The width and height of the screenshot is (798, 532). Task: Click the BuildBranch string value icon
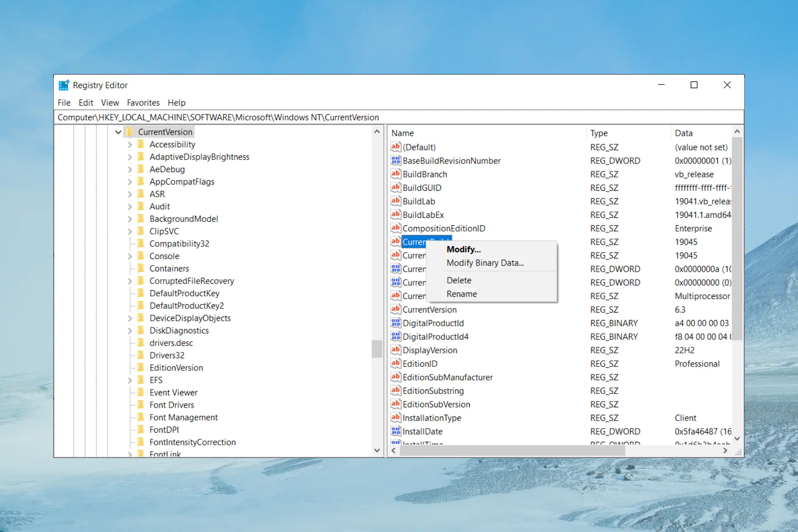coord(395,174)
